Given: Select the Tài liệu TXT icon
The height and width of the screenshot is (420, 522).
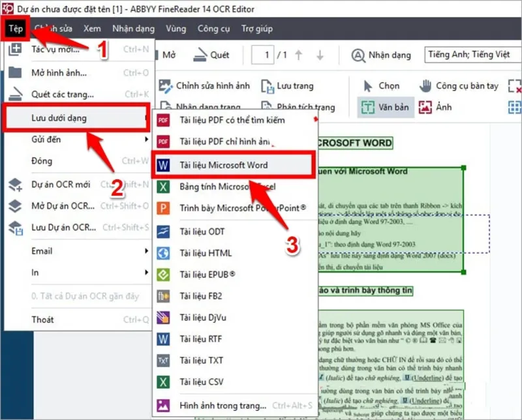Looking at the screenshot, I should [163, 361].
